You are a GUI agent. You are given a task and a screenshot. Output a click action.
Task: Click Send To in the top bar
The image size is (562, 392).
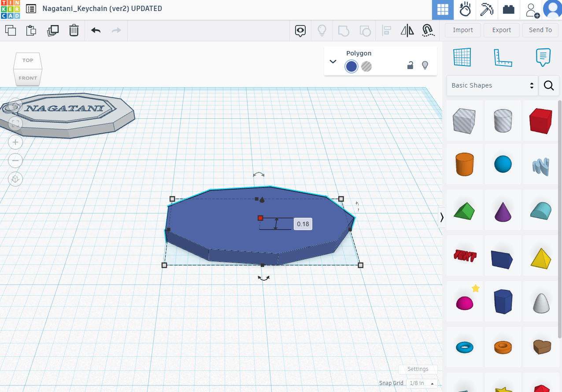coord(540,30)
